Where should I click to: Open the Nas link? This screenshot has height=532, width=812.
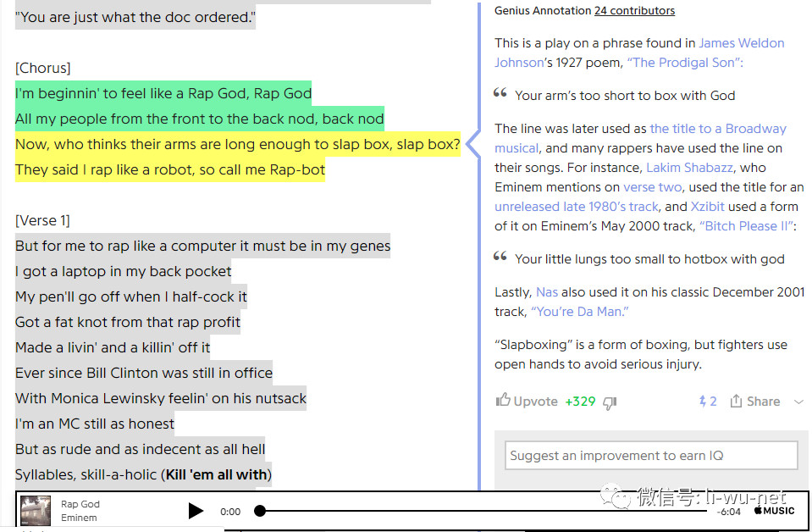click(547, 292)
